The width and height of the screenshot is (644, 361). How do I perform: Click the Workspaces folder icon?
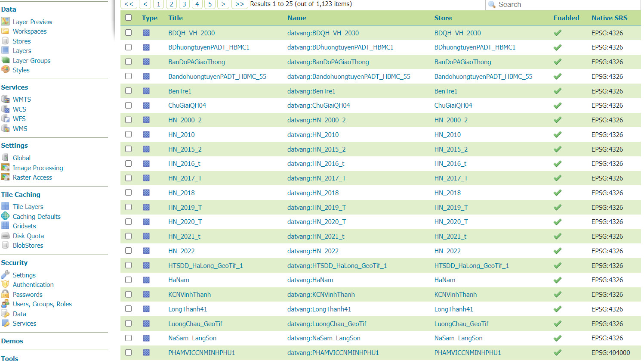point(5,31)
